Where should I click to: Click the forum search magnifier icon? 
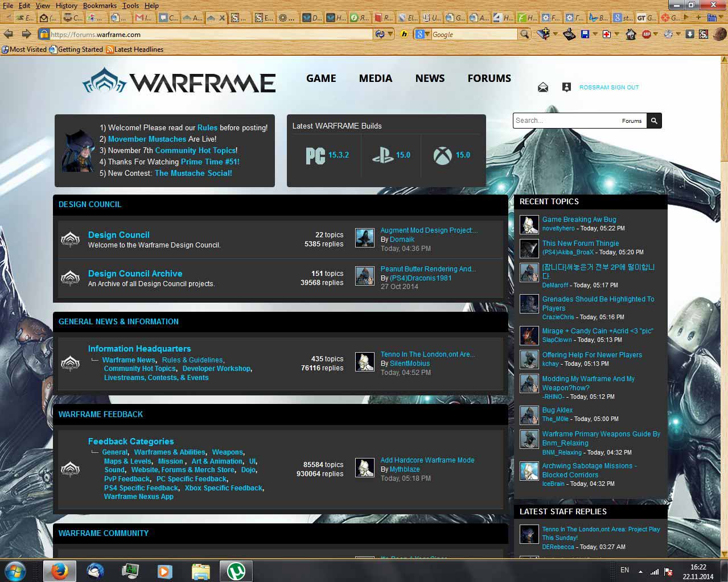pos(653,120)
